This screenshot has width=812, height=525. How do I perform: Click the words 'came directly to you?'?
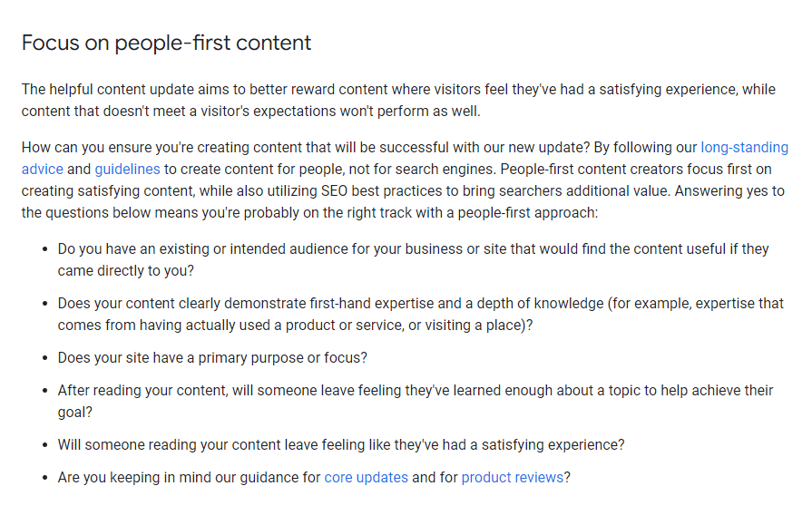tap(126, 271)
